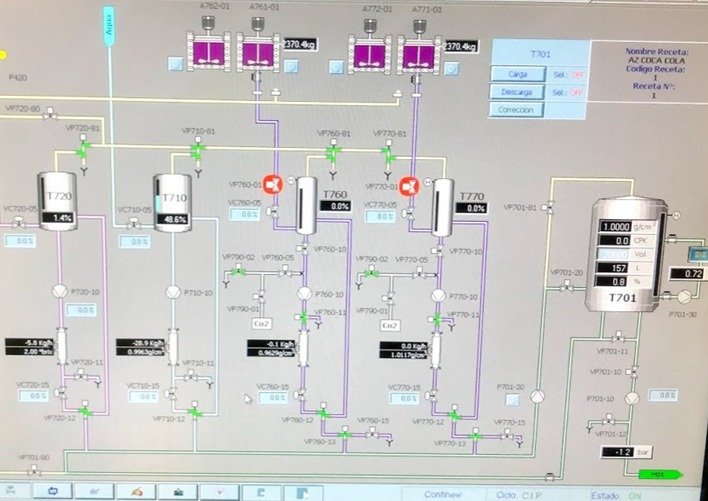Screen dimensions: 708x501
Task: Select the green VP710-01 valve
Action: [x=197, y=149]
